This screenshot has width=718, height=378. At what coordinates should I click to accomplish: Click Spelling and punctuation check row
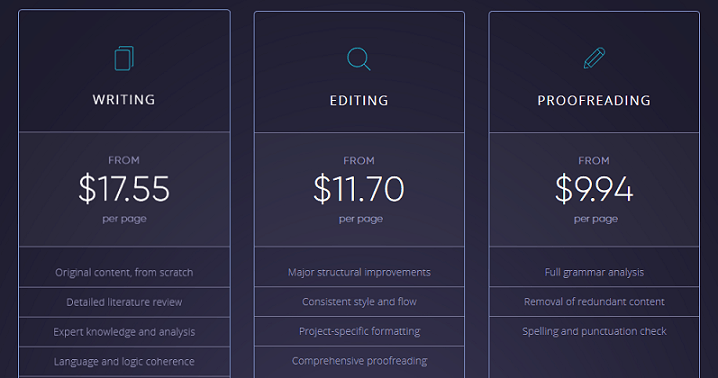click(594, 331)
